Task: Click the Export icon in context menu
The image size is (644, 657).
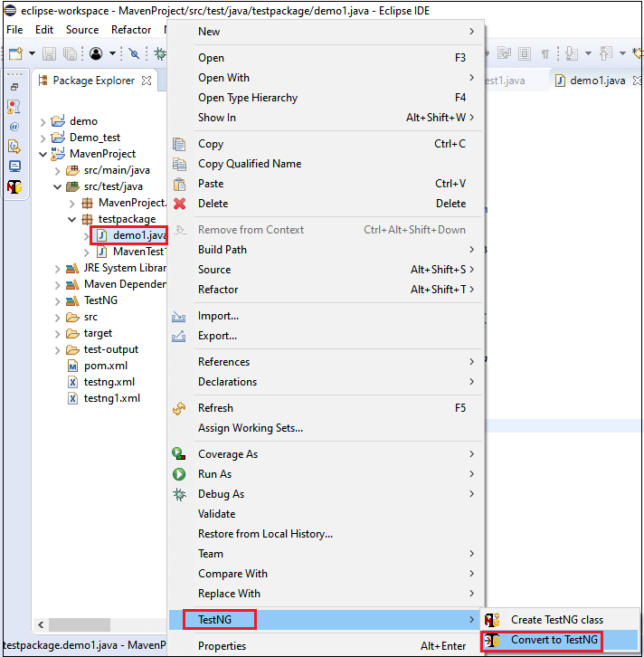Action: coord(179,336)
